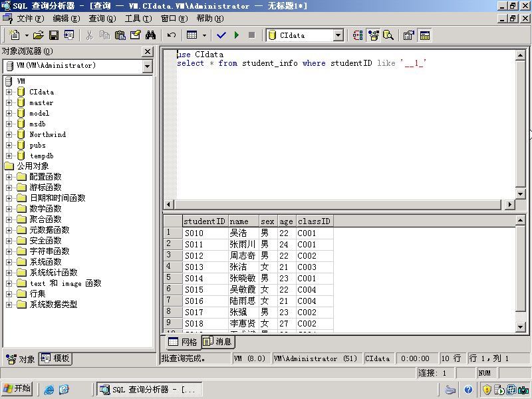Click the classID column header
This screenshot has width=532, height=399.
pos(315,221)
